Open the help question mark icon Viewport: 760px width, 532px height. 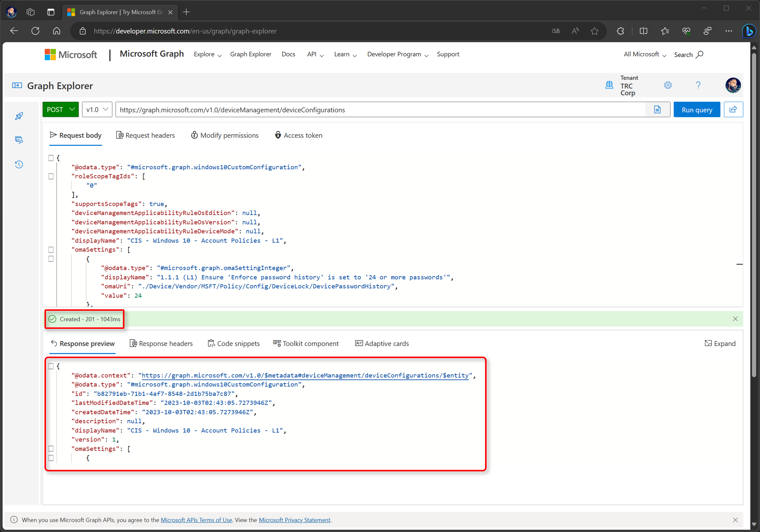point(698,85)
